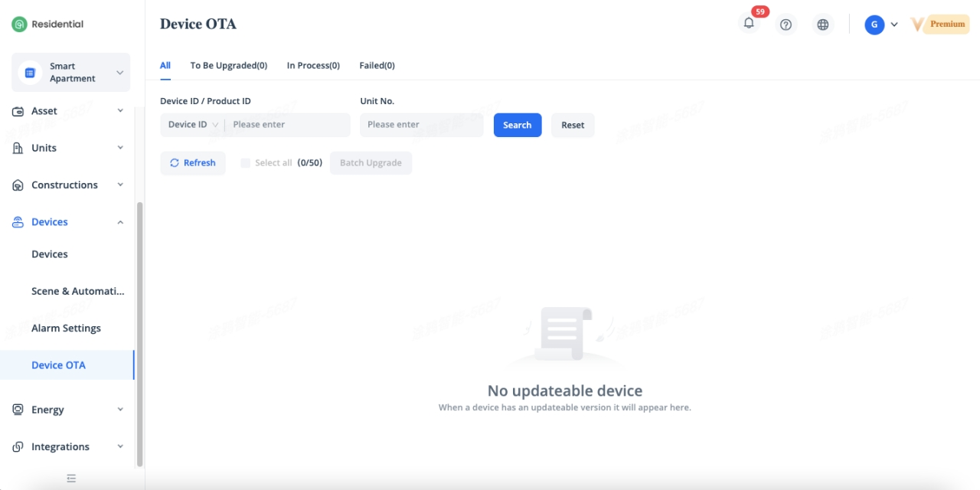
Task: Focus the Unit No. input field
Action: [x=421, y=125]
